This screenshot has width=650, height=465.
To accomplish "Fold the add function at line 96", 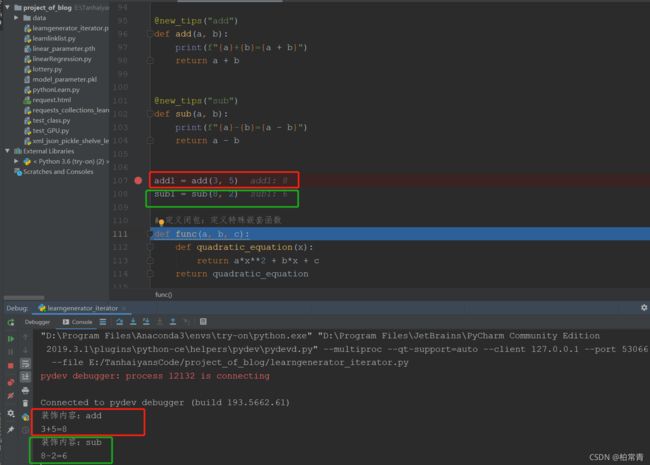I will [x=150, y=34].
